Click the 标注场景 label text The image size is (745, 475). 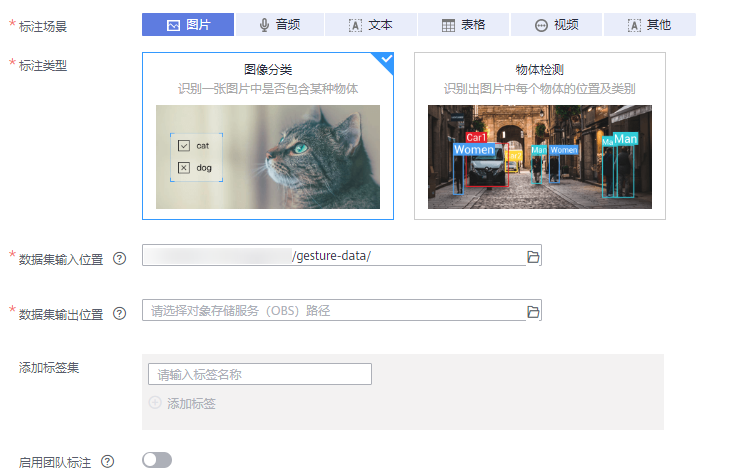[43, 27]
